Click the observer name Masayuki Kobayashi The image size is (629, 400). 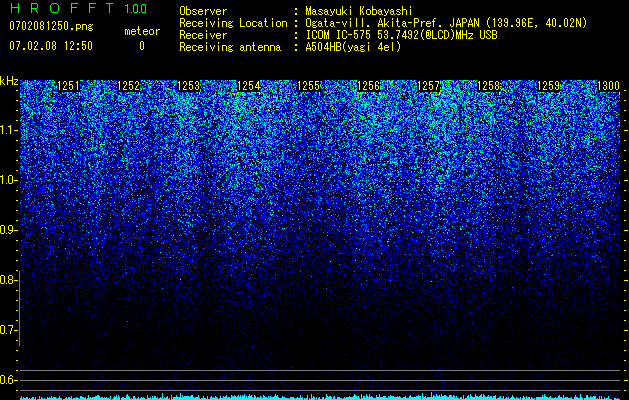coord(359,11)
